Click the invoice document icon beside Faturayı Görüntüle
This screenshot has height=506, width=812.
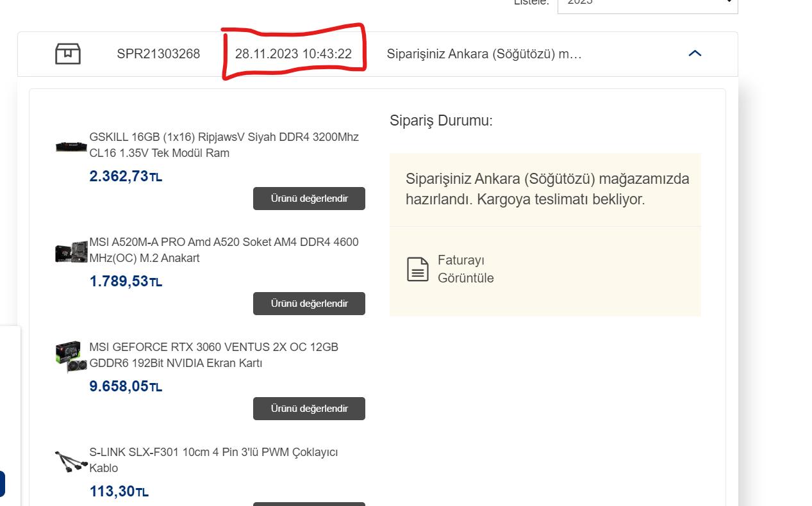click(x=417, y=269)
